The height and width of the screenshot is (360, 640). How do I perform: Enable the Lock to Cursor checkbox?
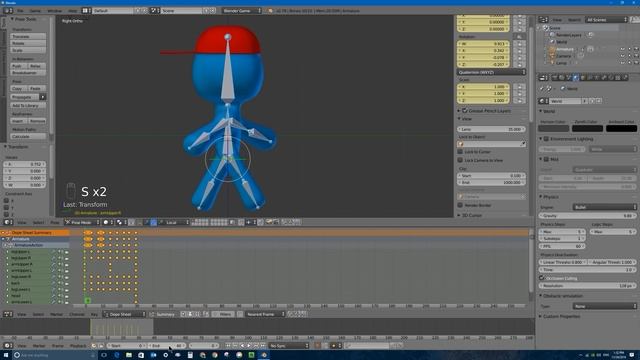point(460,152)
